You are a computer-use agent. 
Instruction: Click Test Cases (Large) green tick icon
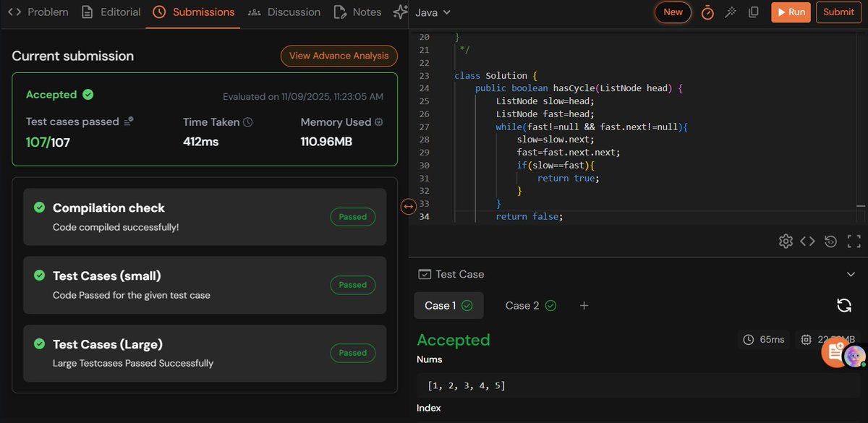click(40, 343)
